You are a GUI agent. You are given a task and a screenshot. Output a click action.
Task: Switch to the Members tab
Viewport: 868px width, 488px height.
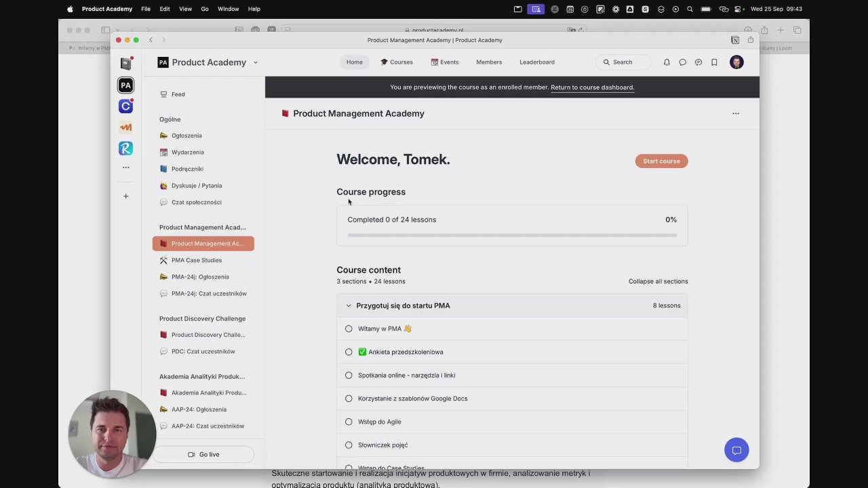click(489, 62)
